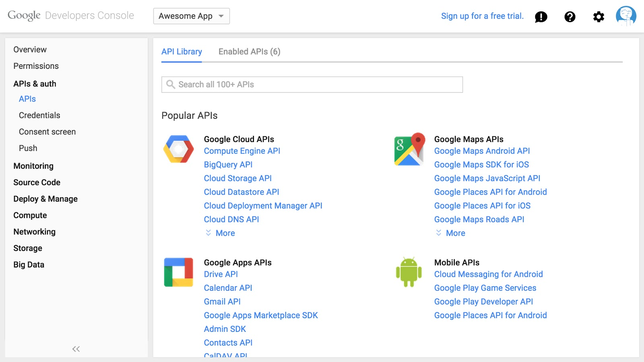Switch to the Enabled APIs (6) tab
Viewport: 644px width, 362px height.
(250, 52)
